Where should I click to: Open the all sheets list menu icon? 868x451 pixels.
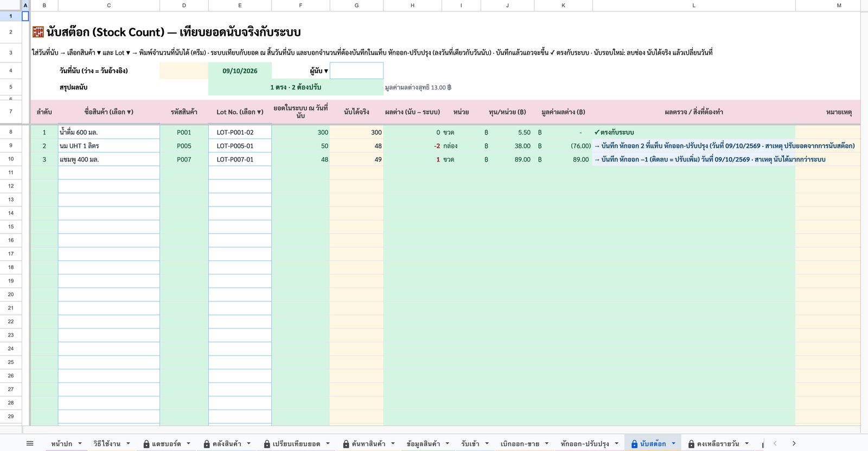[30, 443]
